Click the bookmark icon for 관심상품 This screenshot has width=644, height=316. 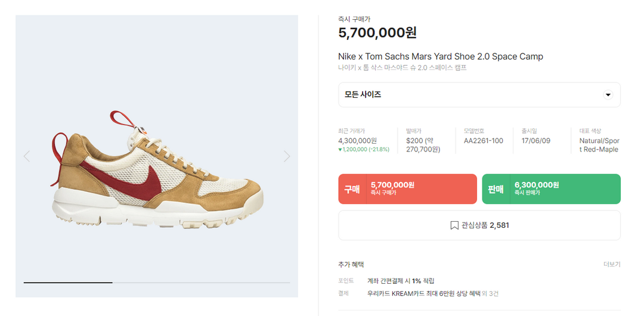click(x=454, y=225)
